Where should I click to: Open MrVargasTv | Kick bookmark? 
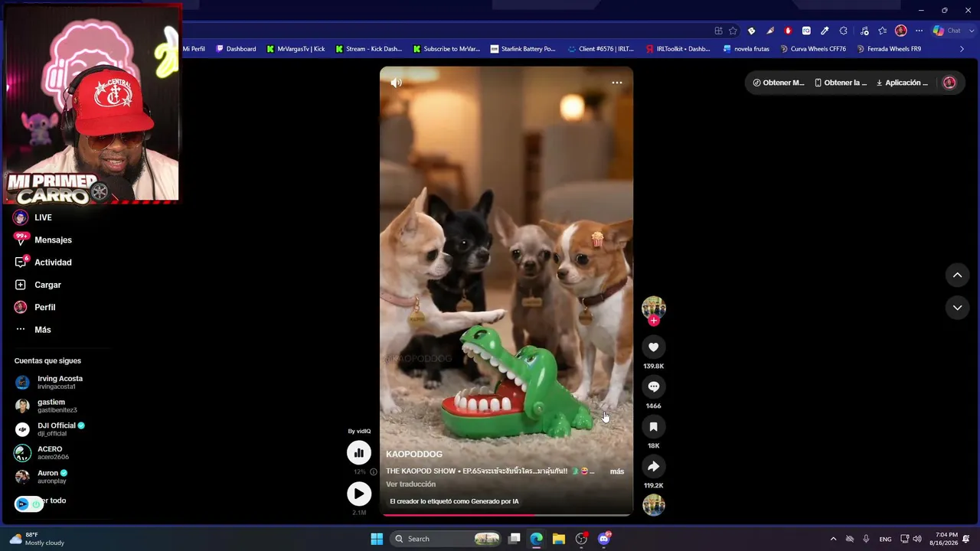(x=296, y=49)
